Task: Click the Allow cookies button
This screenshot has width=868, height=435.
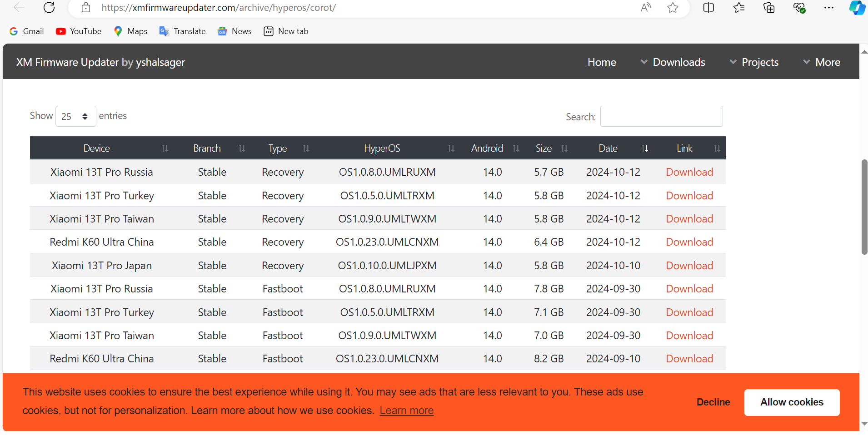Action: click(x=792, y=402)
